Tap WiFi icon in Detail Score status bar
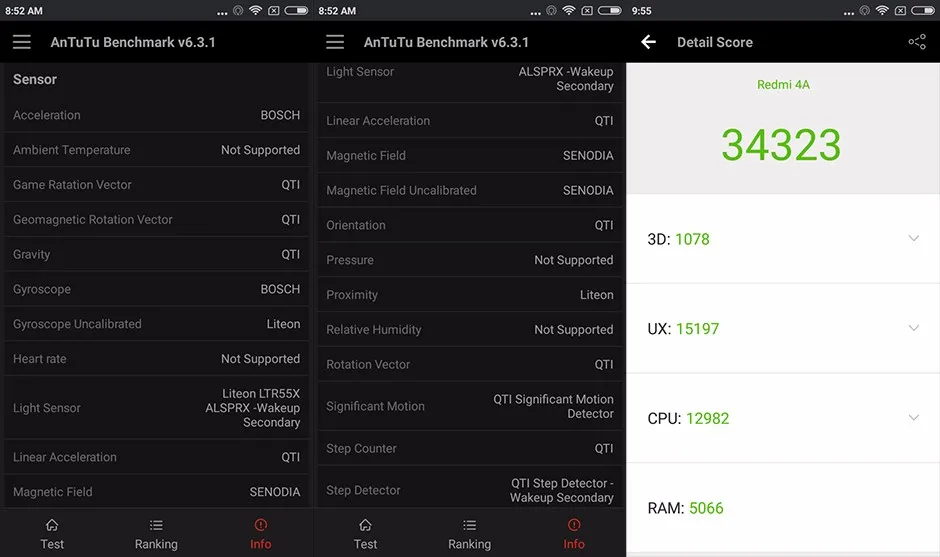 [x=882, y=10]
